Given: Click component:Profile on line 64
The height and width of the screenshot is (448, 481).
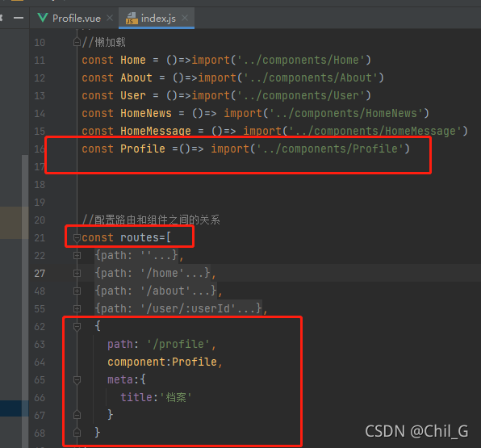Looking at the screenshot, I should 162,362.
